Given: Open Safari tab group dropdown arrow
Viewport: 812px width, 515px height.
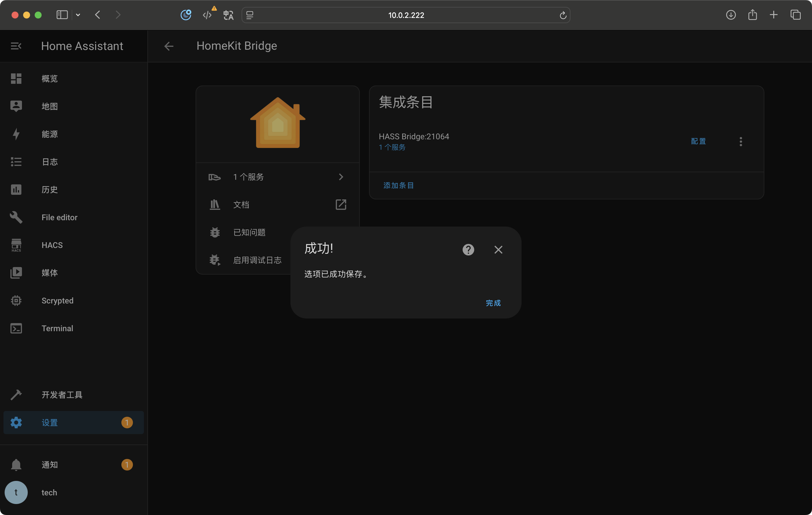Looking at the screenshot, I should click(x=78, y=15).
